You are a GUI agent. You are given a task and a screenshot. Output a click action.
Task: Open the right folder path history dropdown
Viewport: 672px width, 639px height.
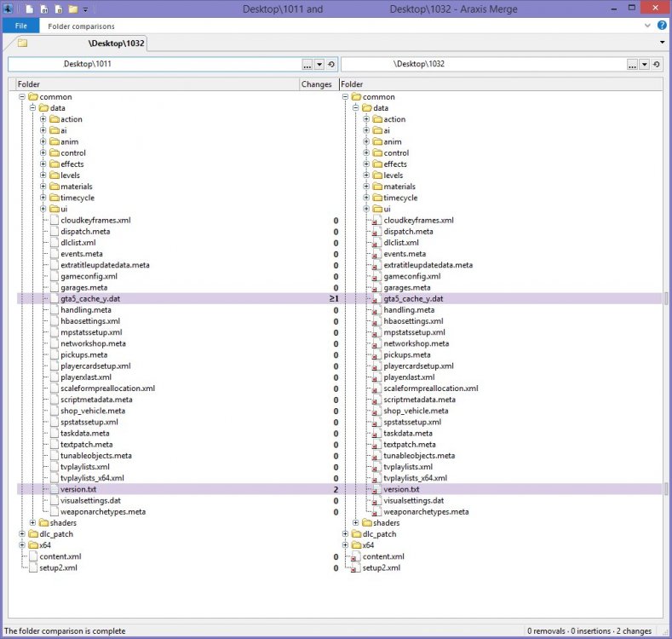coord(645,65)
